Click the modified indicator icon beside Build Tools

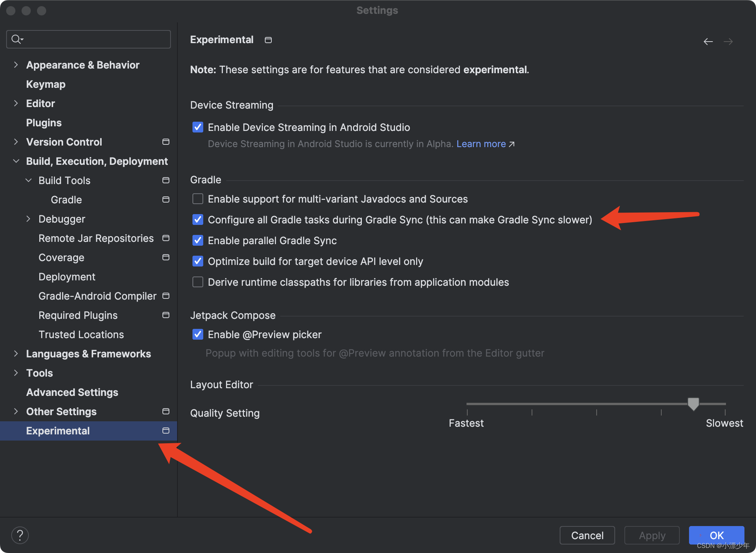(166, 180)
